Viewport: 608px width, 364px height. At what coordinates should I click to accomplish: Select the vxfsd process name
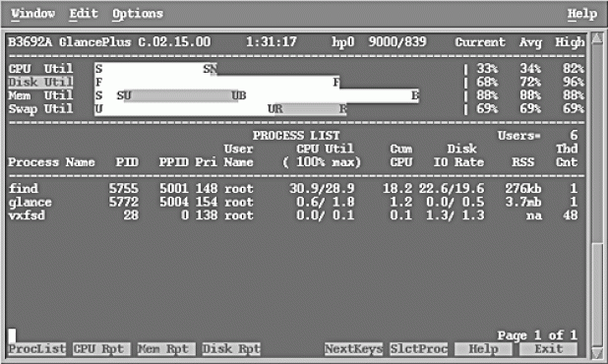[x=27, y=215]
